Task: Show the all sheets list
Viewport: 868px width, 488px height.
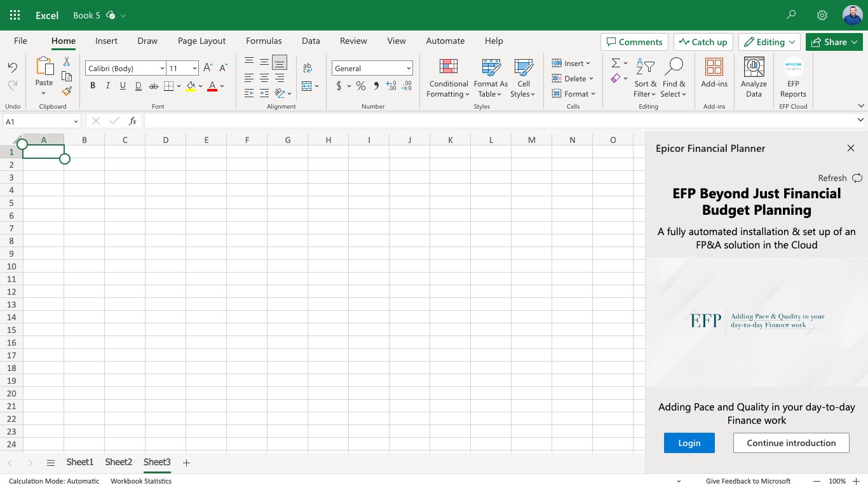Action: coord(51,463)
